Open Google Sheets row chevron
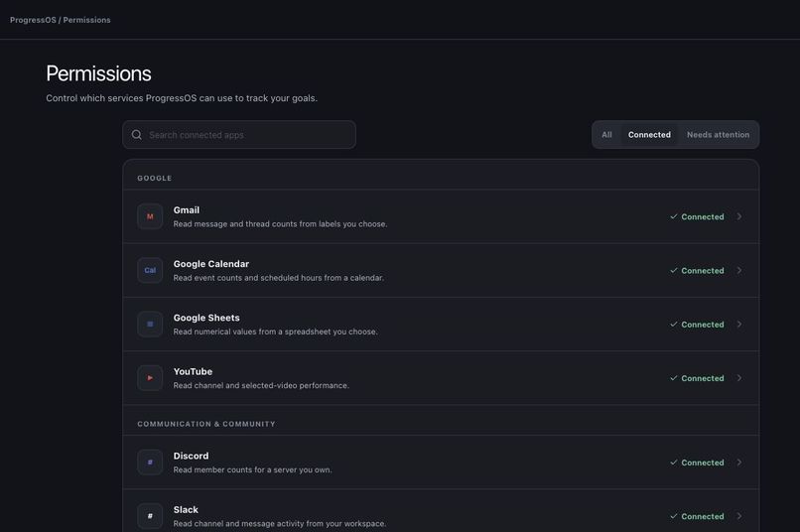800x532 pixels. click(739, 325)
